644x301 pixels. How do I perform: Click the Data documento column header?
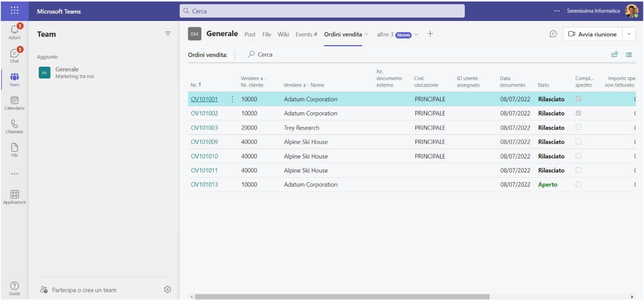513,82
